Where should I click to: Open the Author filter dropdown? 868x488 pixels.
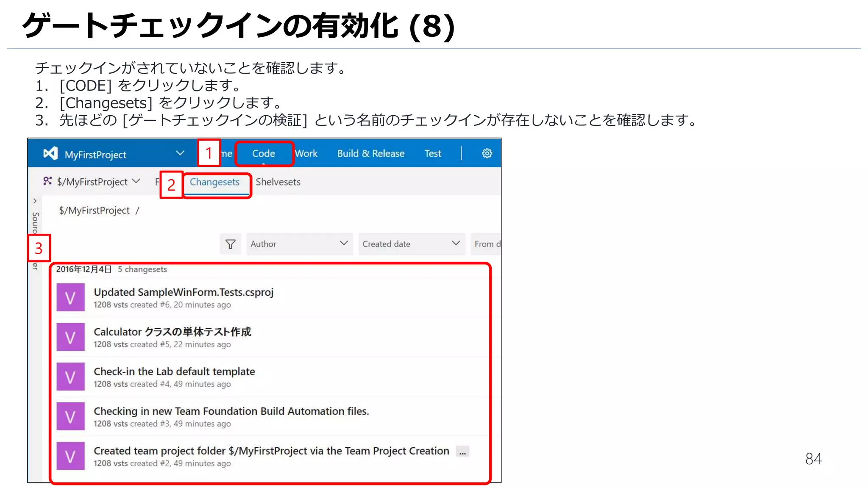coord(300,244)
